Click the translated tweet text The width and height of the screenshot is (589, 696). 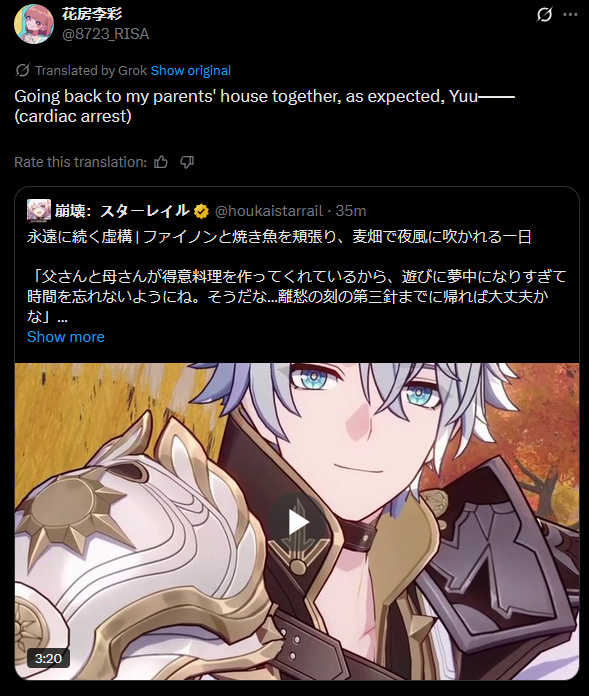point(265,106)
